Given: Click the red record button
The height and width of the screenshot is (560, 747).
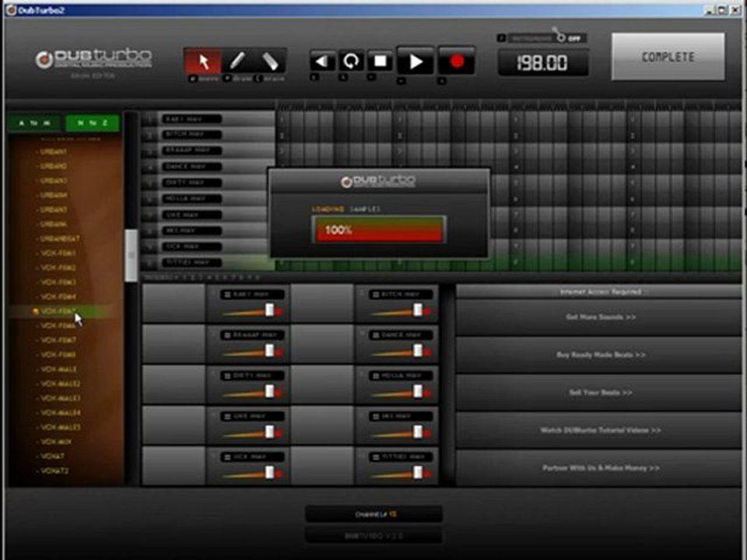Looking at the screenshot, I should [457, 61].
